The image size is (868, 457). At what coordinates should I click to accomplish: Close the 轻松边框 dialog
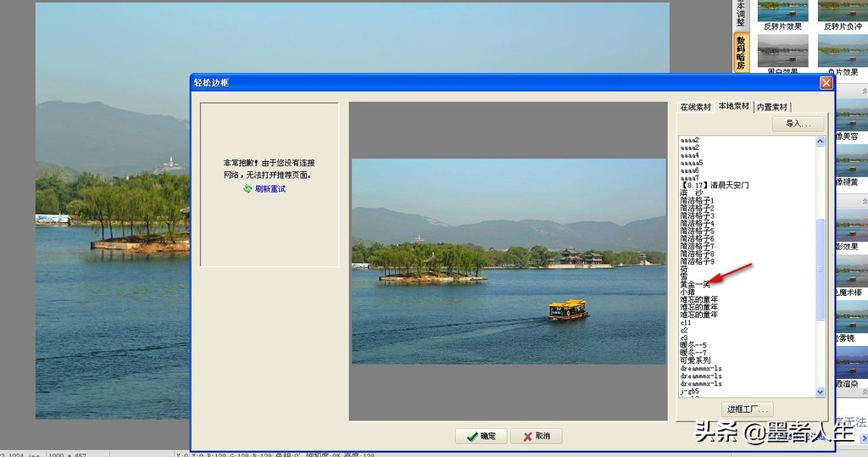(826, 82)
